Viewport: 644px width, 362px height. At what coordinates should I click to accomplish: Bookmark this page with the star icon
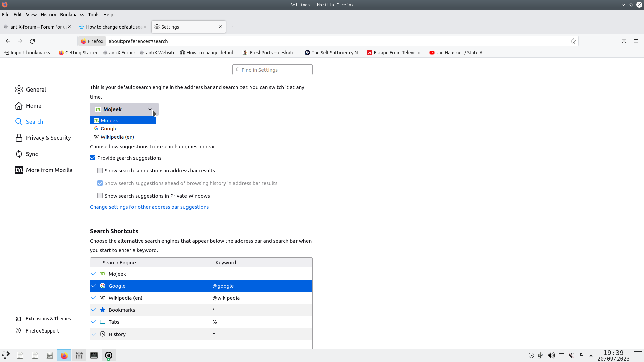pos(573,41)
